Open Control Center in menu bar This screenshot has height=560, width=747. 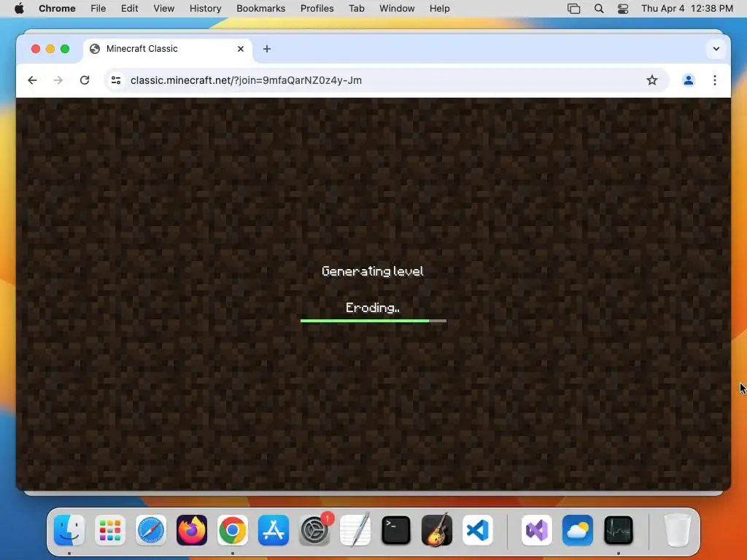pyautogui.click(x=623, y=9)
